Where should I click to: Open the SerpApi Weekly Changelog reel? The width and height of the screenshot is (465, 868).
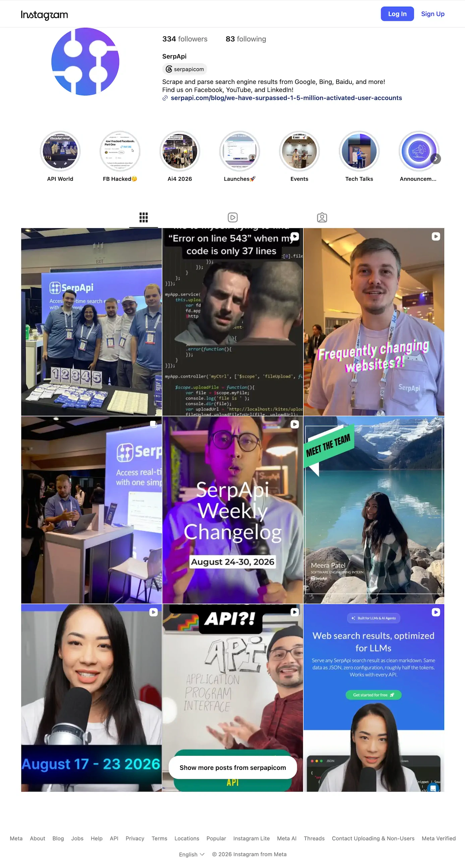[x=233, y=510]
